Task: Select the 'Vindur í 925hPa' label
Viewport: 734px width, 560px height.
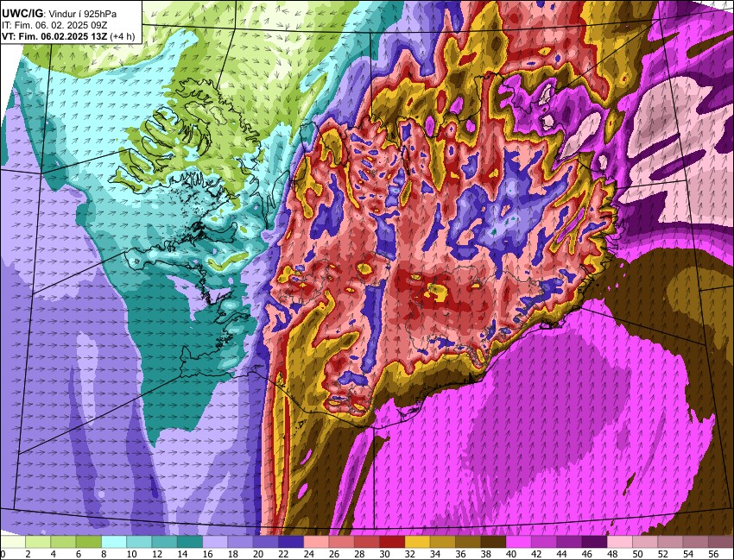Action: pyautogui.click(x=82, y=14)
